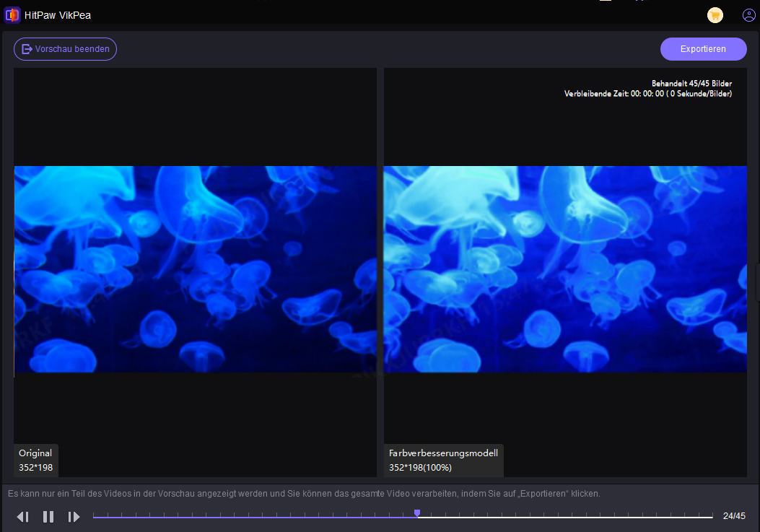Click the Exportieren button

pos(703,49)
